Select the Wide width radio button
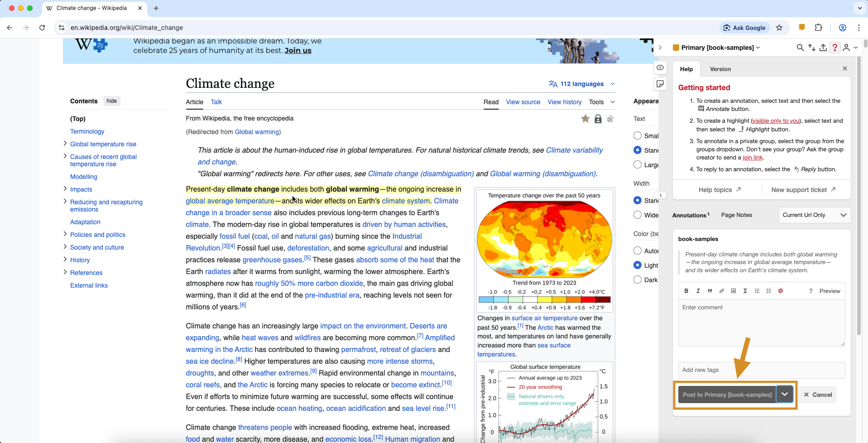 pos(638,215)
